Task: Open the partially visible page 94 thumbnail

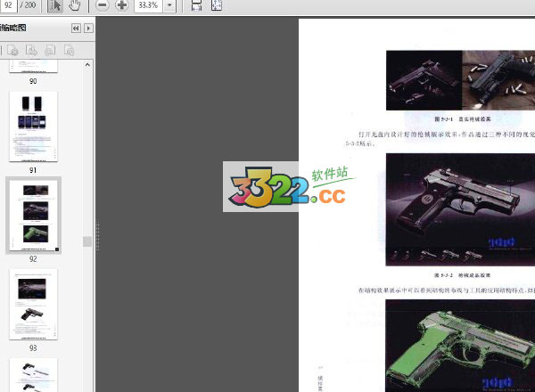Action: (x=34, y=375)
